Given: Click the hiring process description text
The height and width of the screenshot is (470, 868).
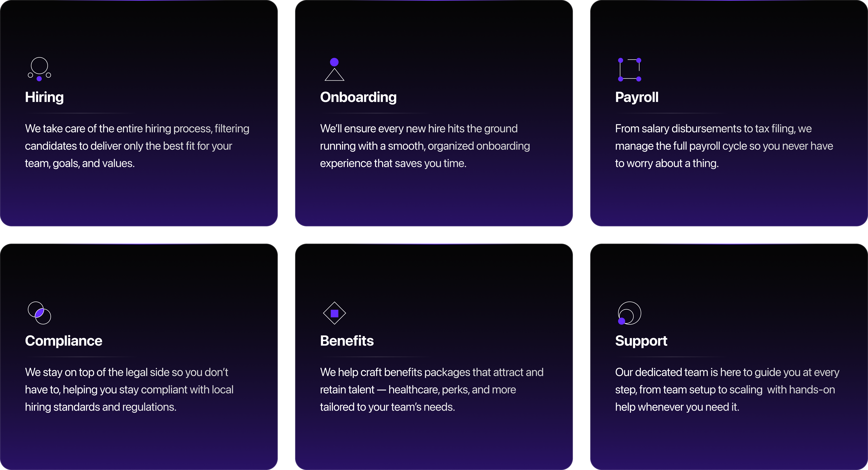Looking at the screenshot, I should (x=137, y=146).
